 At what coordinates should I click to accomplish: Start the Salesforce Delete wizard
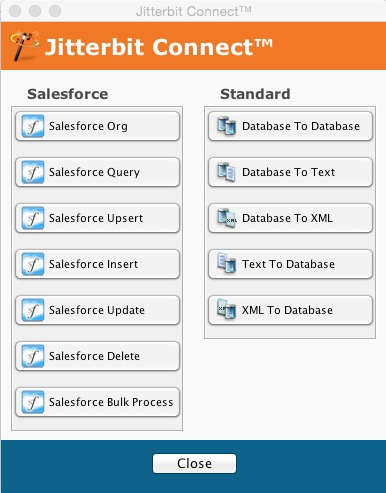tap(97, 356)
